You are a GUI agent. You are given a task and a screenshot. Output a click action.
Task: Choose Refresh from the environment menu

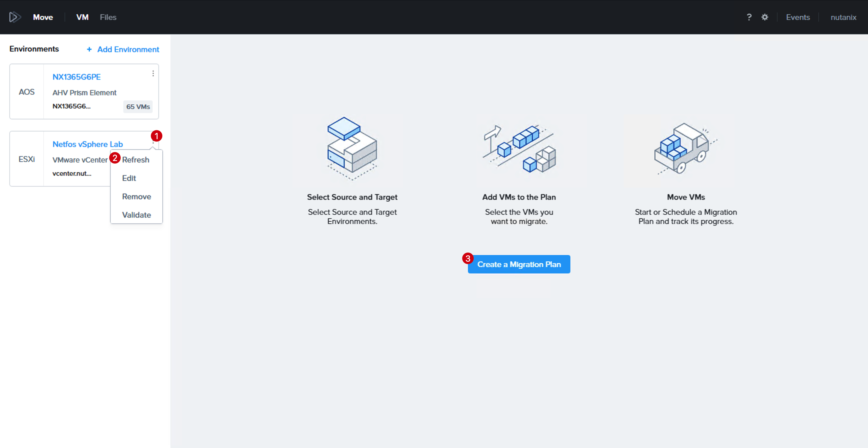tap(136, 160)
